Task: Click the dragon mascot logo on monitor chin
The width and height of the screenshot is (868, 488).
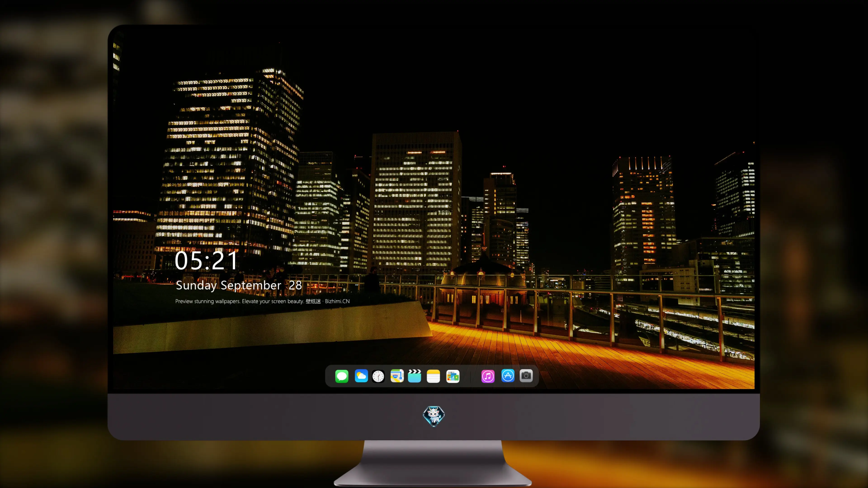Action: tap(434, 416)
